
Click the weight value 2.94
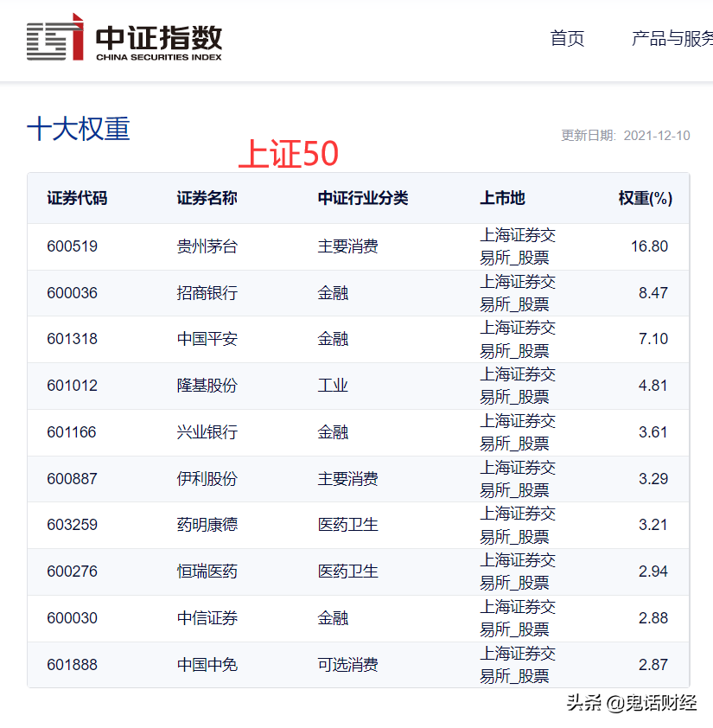[653, 571]
